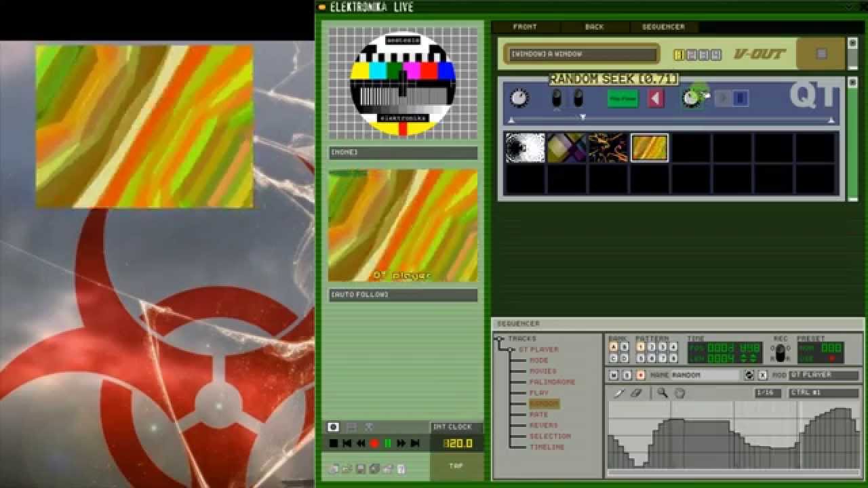868x488 pixels.
Task: Click the timeline position marker in QT module
Action: pos(583,118)
